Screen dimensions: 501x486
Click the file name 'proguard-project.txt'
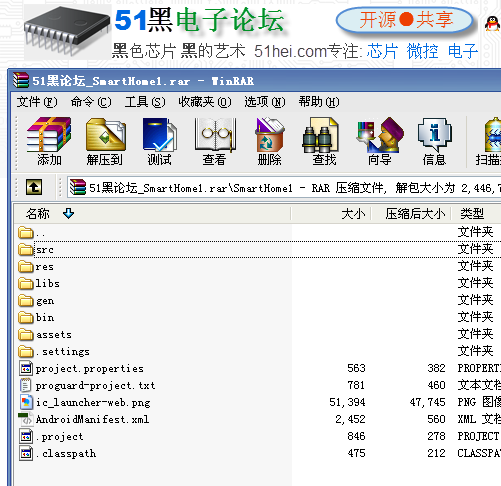tap(96, 386)
